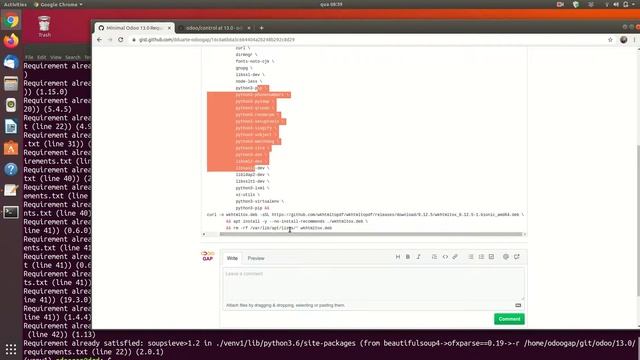Switch to the Preview tab in comment box
The image size is (640, 360).
pyautogui.click(x=256, y=258)
